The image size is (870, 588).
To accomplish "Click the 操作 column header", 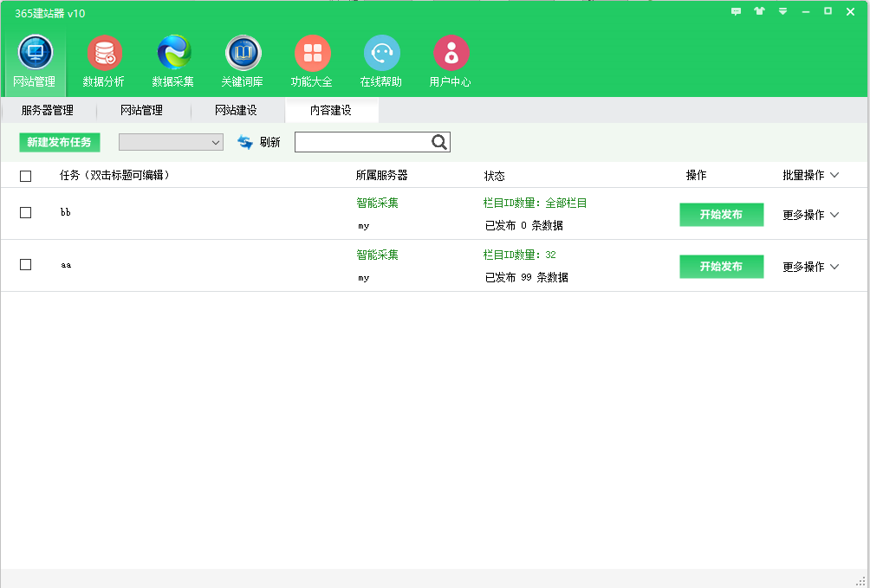I will 697,175.
